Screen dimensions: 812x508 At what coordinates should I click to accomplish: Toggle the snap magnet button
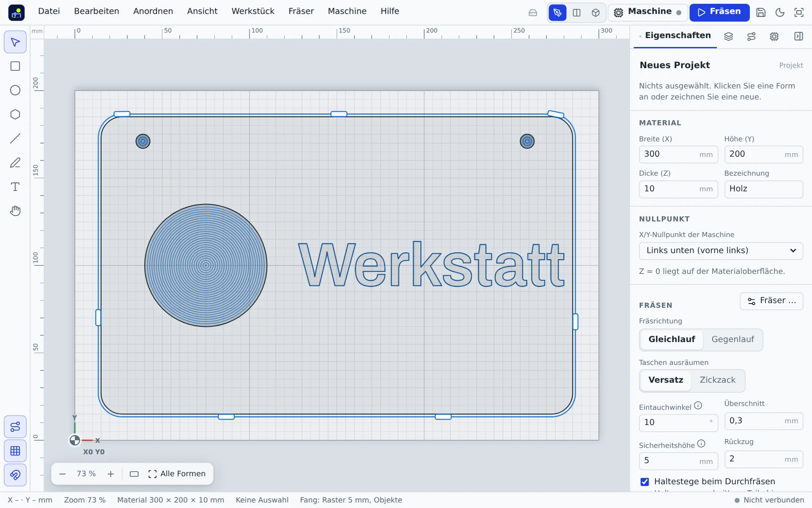point(15,475)
